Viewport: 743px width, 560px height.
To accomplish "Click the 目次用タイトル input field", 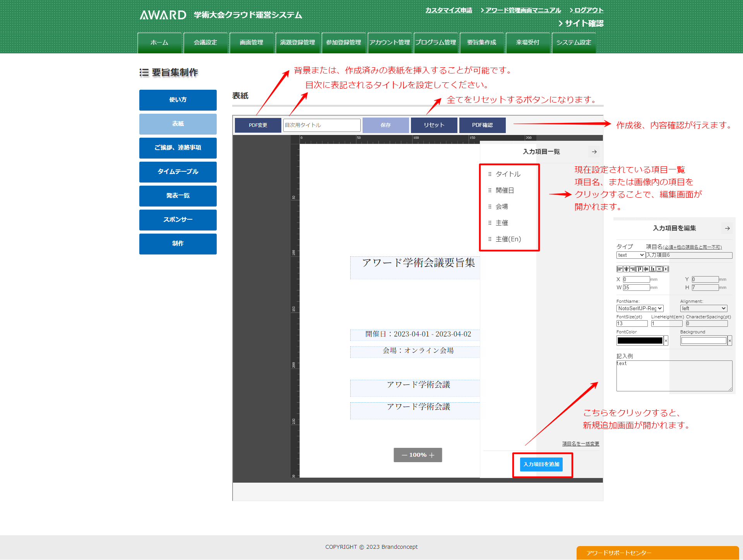I will point(322,125).
